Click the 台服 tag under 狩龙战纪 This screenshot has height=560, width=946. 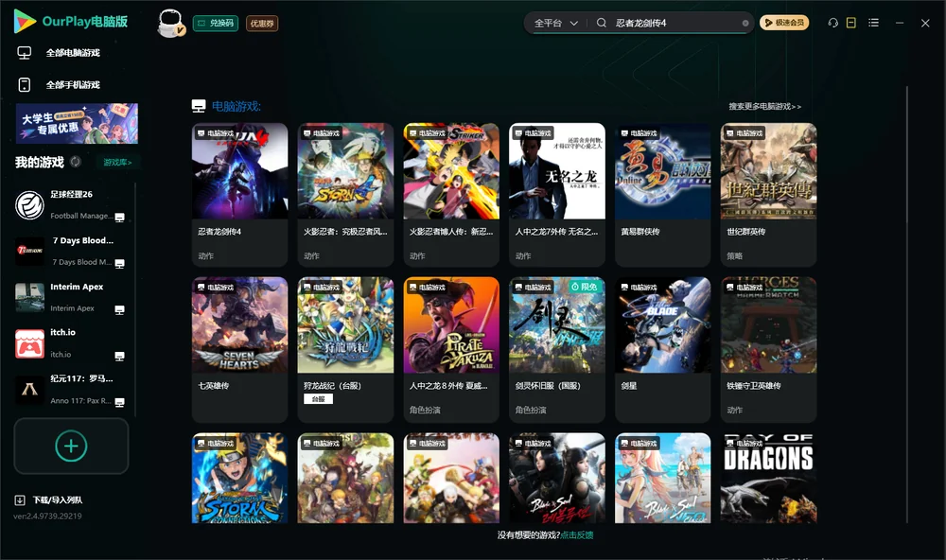tap(318, 399)
